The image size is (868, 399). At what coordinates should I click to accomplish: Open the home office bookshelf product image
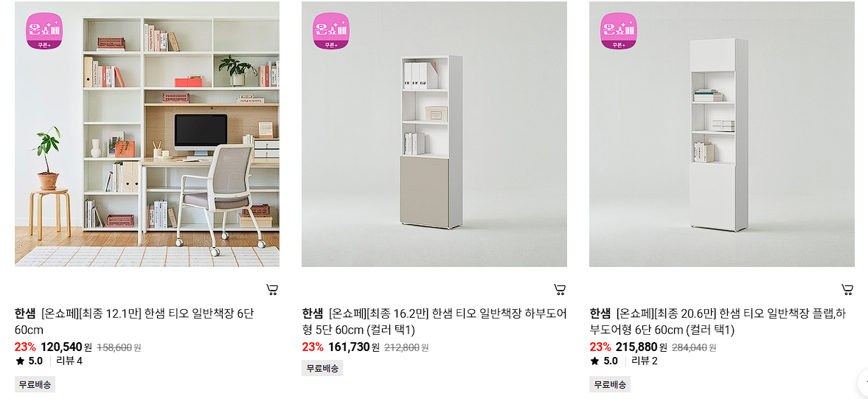(147, 134)
